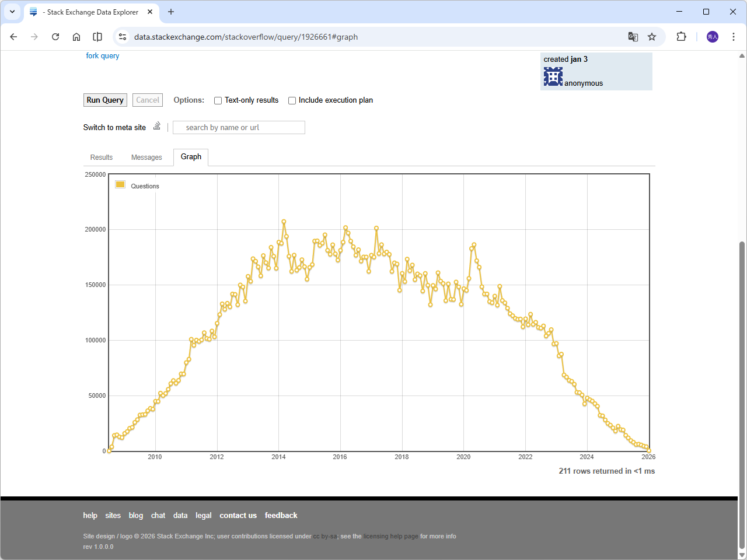The width and height of the screenshot is (747, 560).
Task: Click the Questions legend label
Action: tap(145, 186)
